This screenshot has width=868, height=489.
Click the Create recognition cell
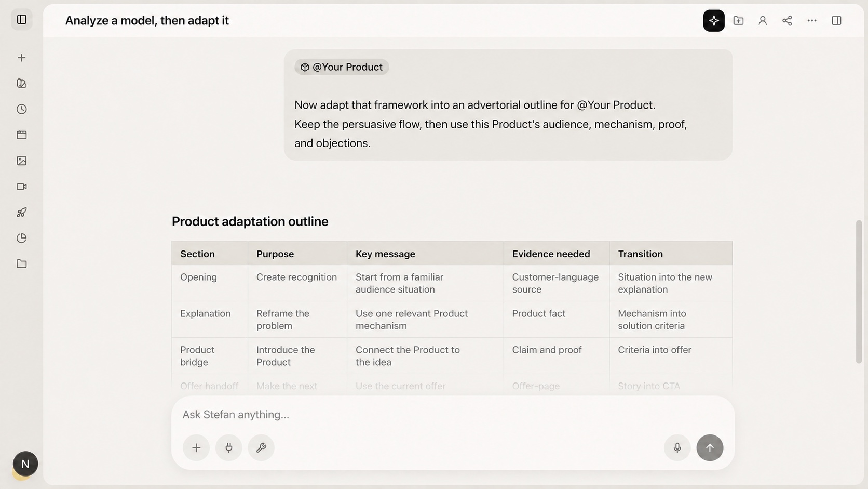coord(297,283)
